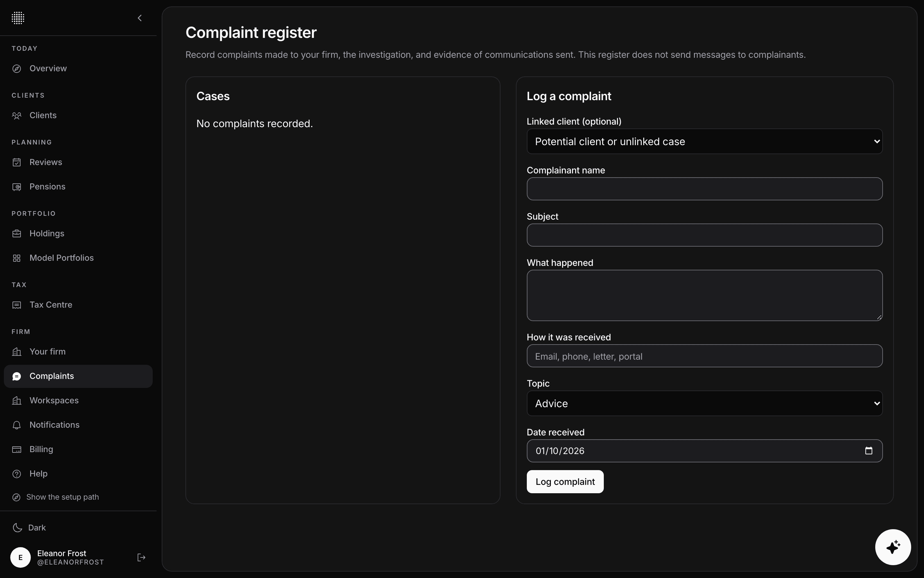Collapse the sidebar with the chevron
The image size is (924, 578).
(x=140, y=18)
